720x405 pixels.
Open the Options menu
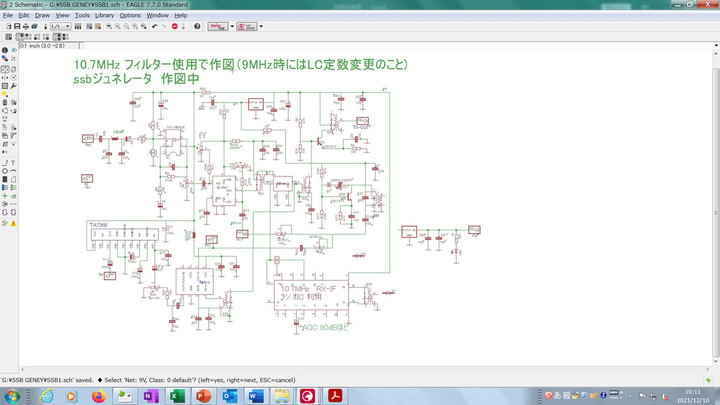pyautogui.click(x=130, y=16)
